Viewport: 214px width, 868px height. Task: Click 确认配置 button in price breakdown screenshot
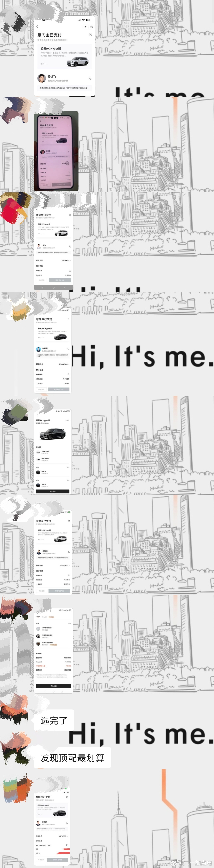53,686
